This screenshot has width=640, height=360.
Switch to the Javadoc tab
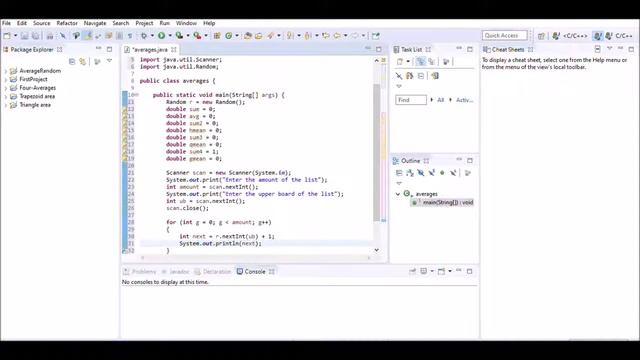point(176,272)
